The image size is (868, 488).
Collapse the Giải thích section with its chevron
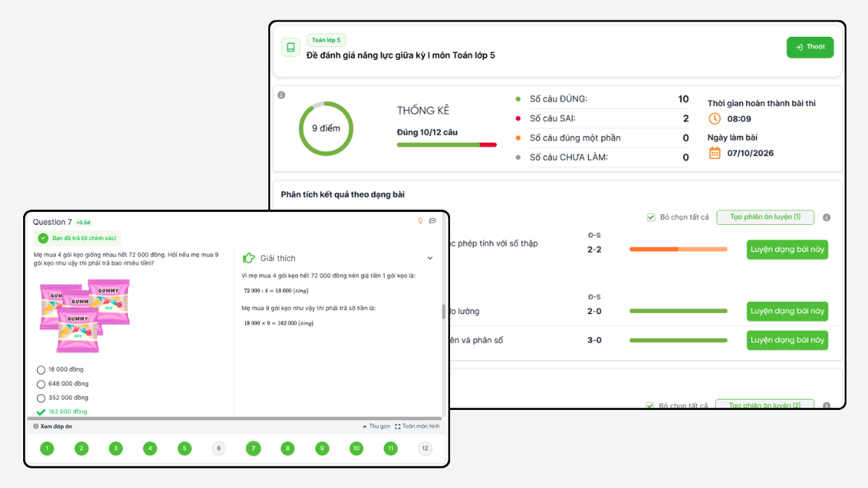tap(430, 258)
